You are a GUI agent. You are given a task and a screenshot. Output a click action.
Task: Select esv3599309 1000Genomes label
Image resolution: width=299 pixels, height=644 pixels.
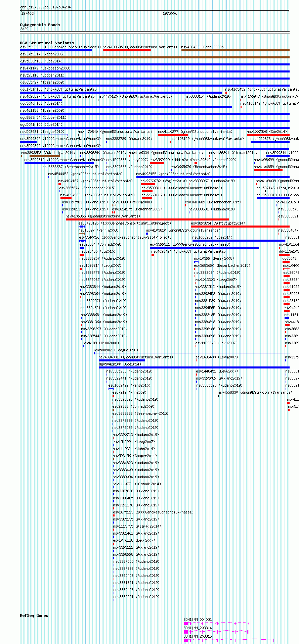tap(60, 146)
